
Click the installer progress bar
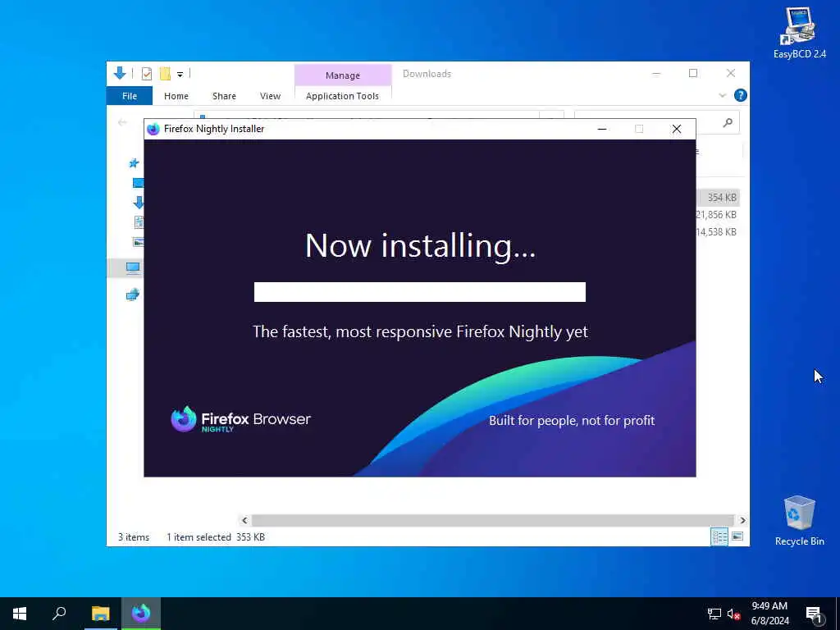(419, 292)
